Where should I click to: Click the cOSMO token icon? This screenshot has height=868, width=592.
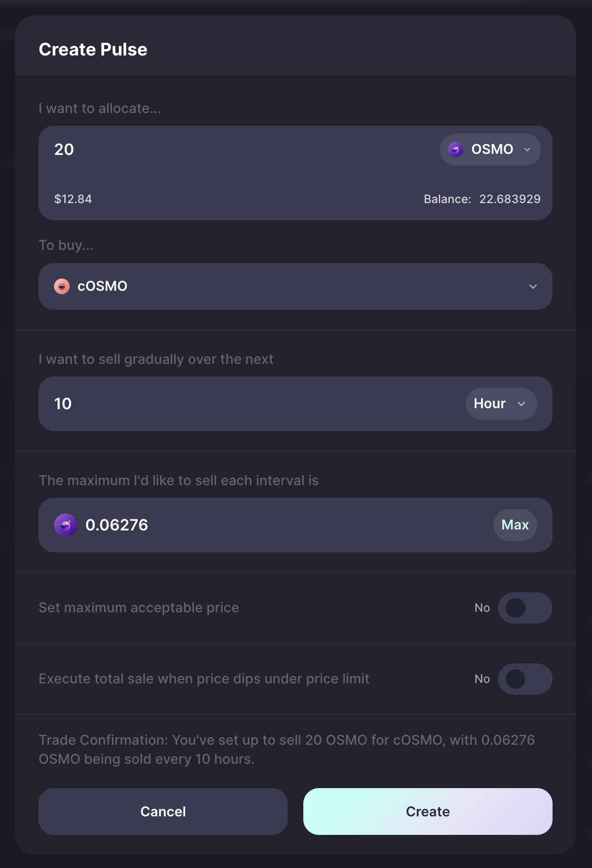[x=62, y=286]
